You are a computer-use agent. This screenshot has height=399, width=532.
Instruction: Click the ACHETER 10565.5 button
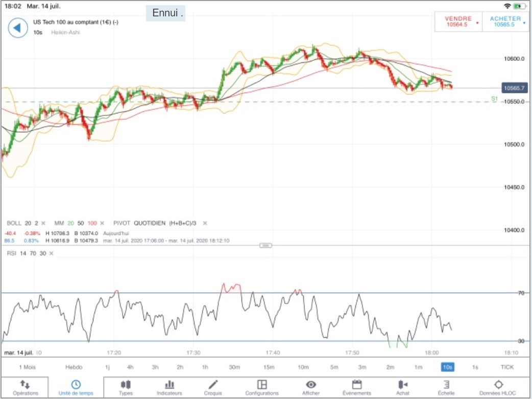click(x=505, y=21)
